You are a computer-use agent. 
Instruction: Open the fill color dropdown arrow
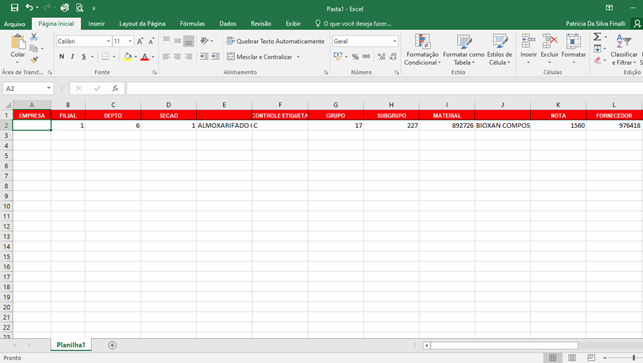tap(136, 57)
